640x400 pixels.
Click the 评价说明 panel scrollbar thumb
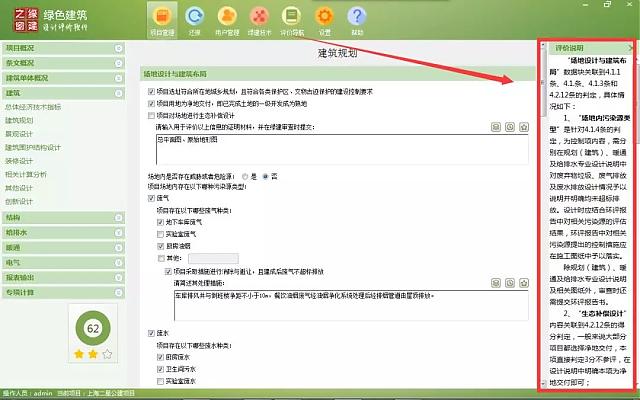[x=543, y=83]
